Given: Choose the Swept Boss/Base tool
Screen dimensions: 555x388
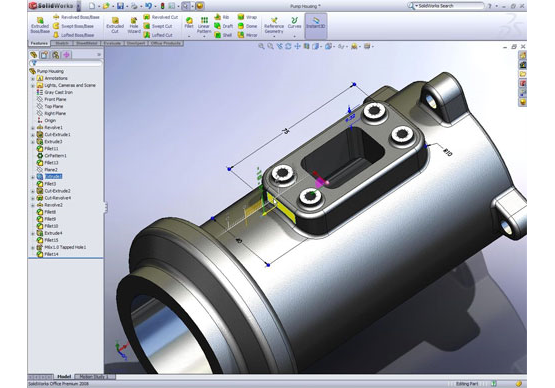Looking at the screenshot, I should point(73,26).
